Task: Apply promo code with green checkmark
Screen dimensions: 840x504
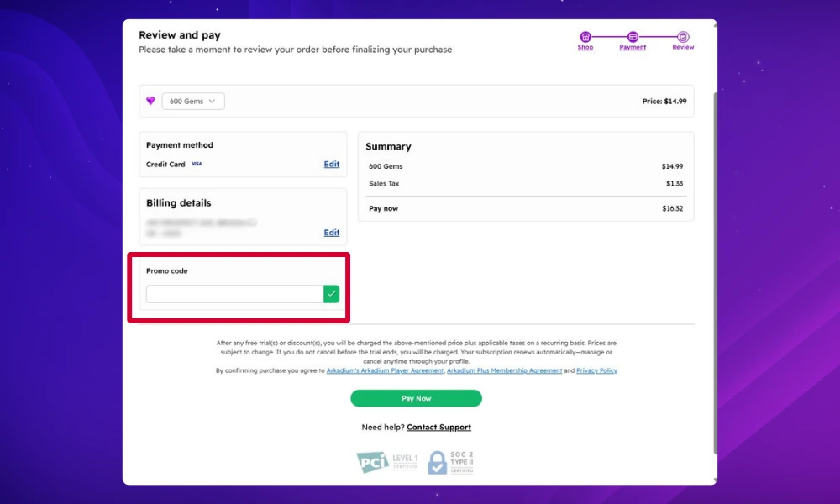Action: (x=332, y=294)
